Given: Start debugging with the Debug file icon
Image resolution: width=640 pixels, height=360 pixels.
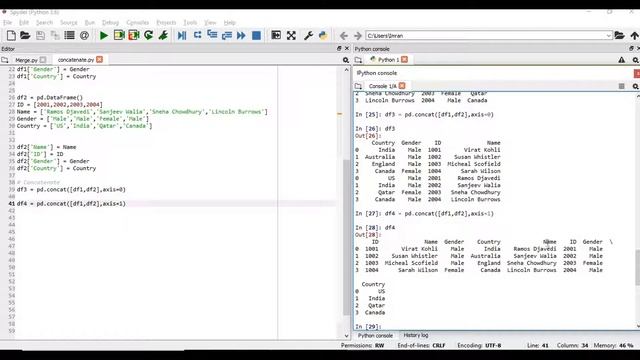Looking at the screenshot, I should (182, 36).
